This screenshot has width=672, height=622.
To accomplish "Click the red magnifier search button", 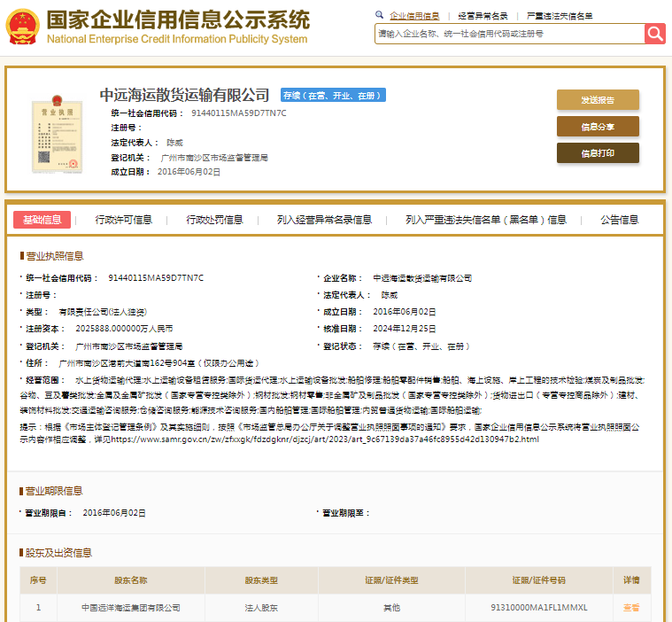I will (654, 34).
